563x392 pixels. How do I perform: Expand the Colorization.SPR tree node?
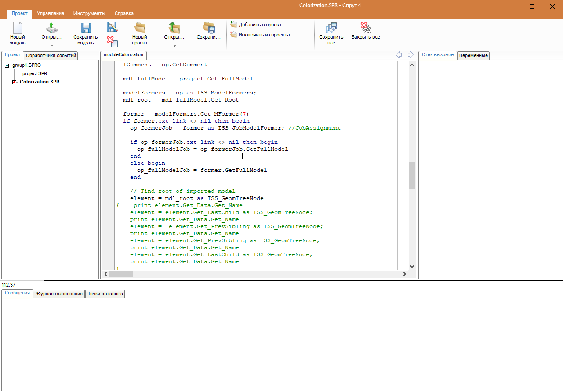pos(14,82)
